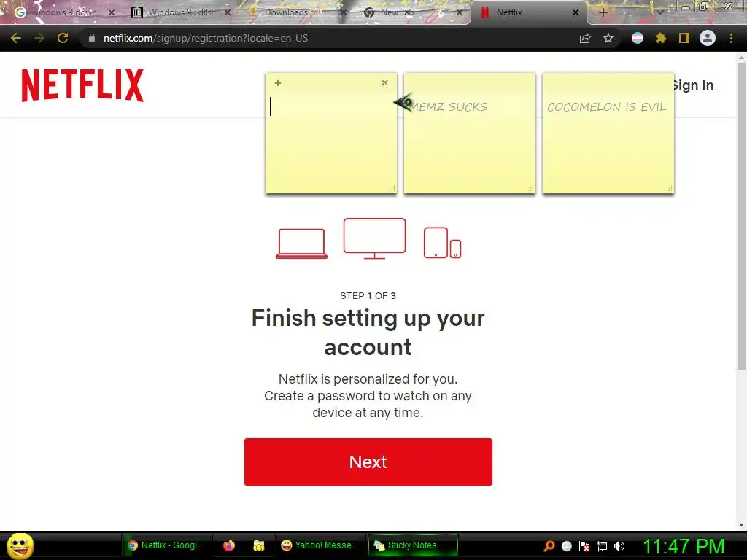Viewport: 747px width, 560px height.
Task: Close the Netflix tab
Action: 576,13
